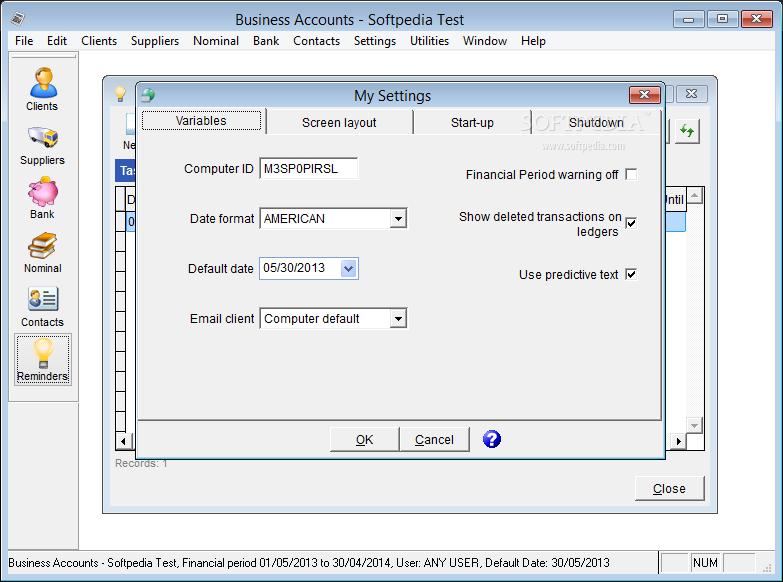783x582 pixels.
Task: Switch to the Screen layout tab
Action: point(339,122)
